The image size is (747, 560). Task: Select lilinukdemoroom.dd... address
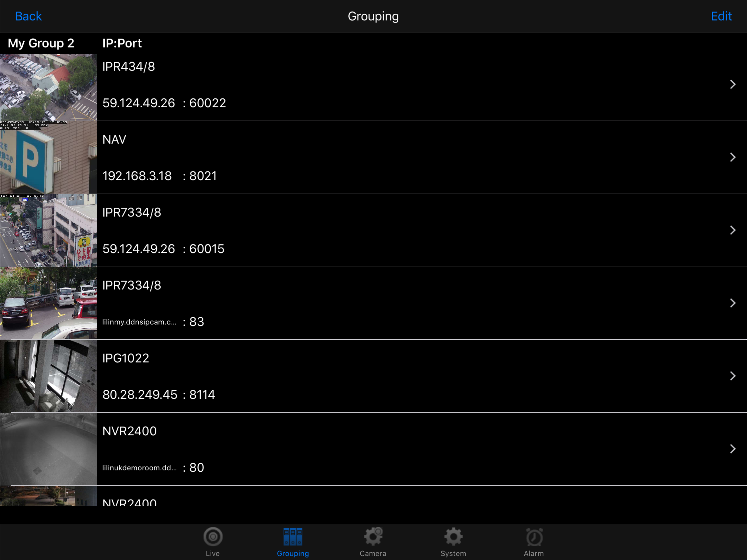point(139,468)
